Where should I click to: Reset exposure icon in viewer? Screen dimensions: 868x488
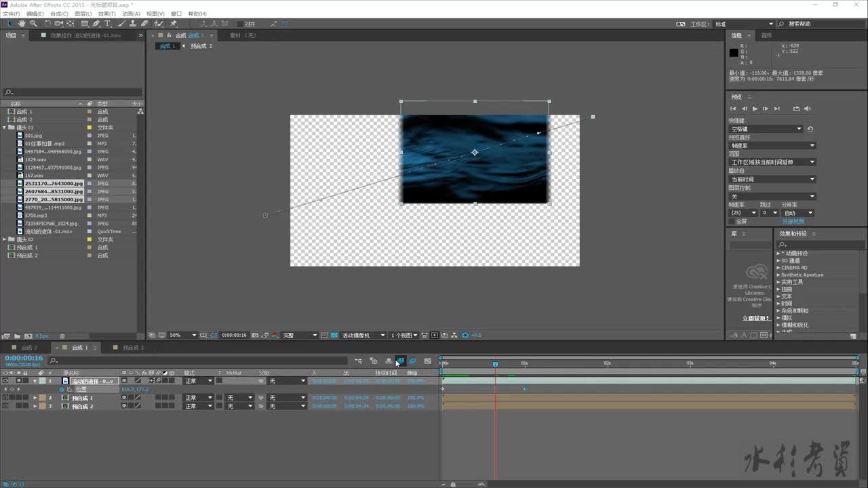[x=465, y=335]
